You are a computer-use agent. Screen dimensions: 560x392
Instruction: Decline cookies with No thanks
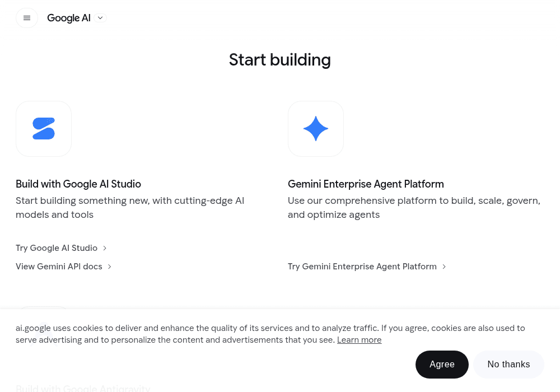(x=508, y=364)
